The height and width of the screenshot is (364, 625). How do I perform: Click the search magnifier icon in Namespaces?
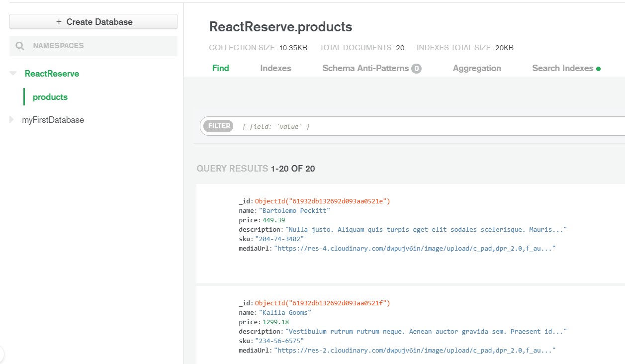pyautogui.click(x=20, y=46)
